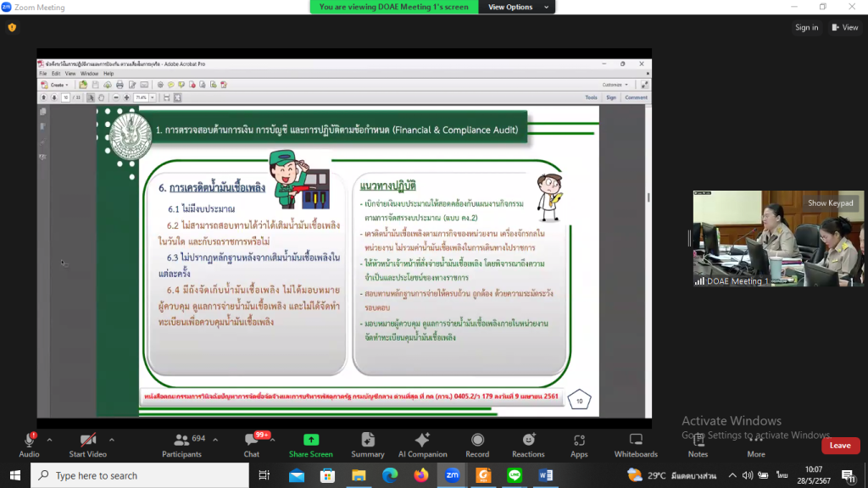Expand audio options arrow beside Audio

click(49, 440)
